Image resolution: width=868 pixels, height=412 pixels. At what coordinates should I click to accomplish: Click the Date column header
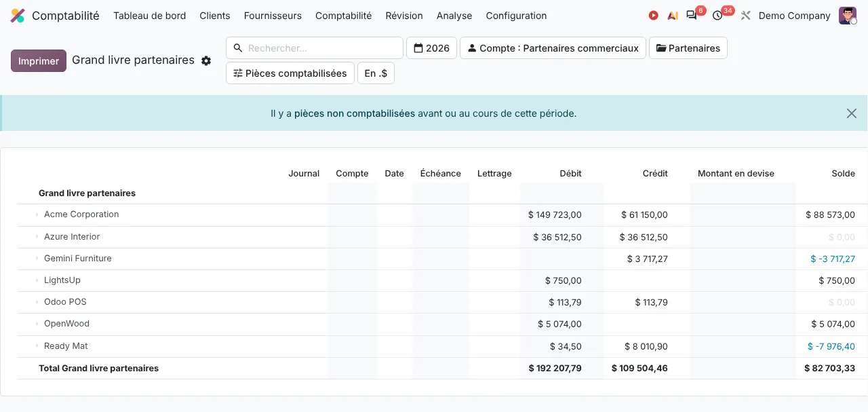pos(394,174)
